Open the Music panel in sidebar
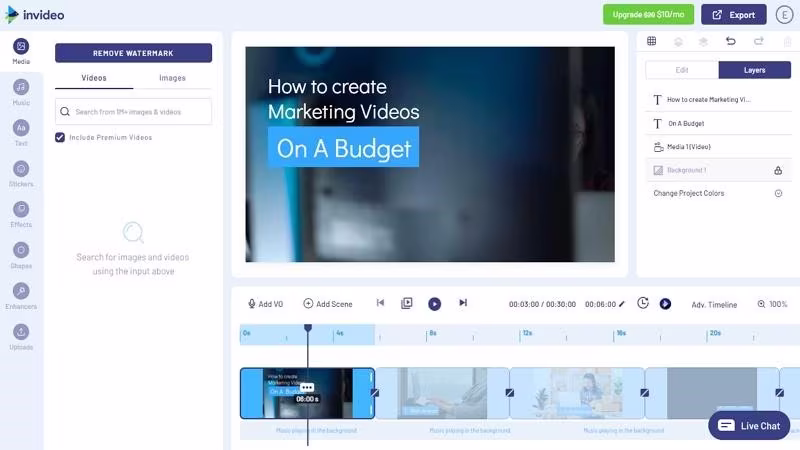 (x=21, y=92)
